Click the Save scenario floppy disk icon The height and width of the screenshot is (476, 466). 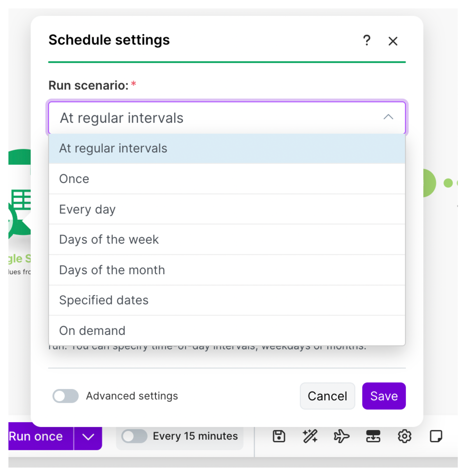(x=279, y=436)
